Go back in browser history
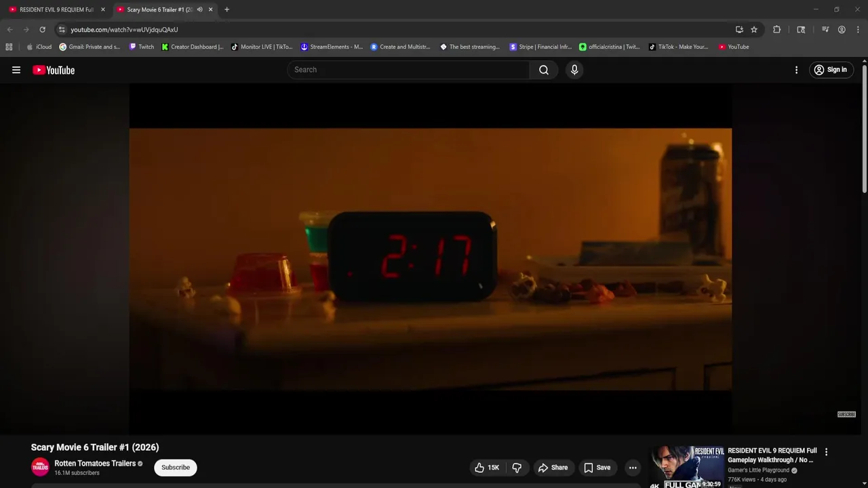Viewport: 868px width, 488px height. pyautogui.click(x=9, y=30)
